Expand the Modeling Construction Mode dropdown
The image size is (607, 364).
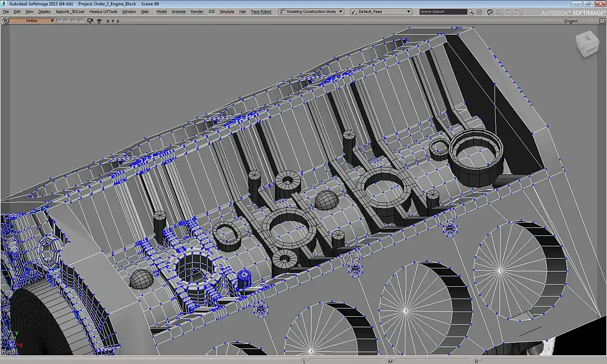[x=311, y=11]
